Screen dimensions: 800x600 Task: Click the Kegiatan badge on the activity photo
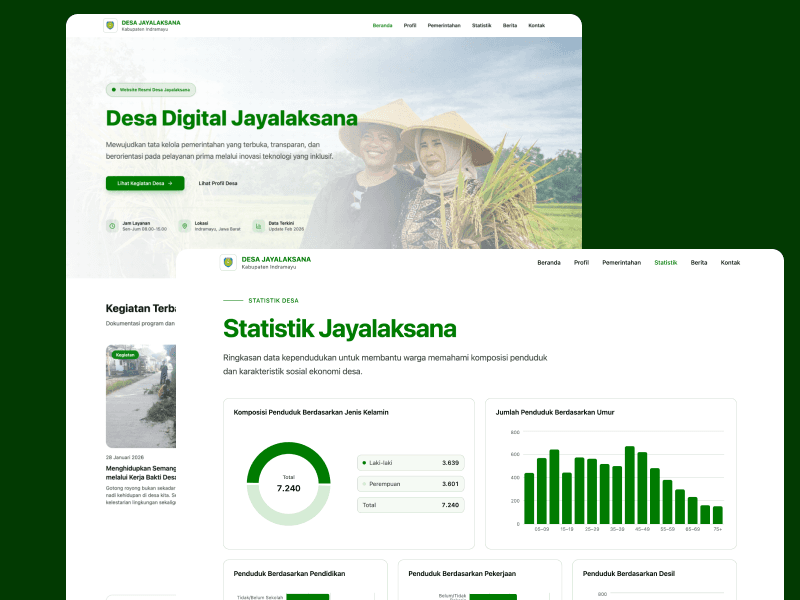click(x=126, y=353)
